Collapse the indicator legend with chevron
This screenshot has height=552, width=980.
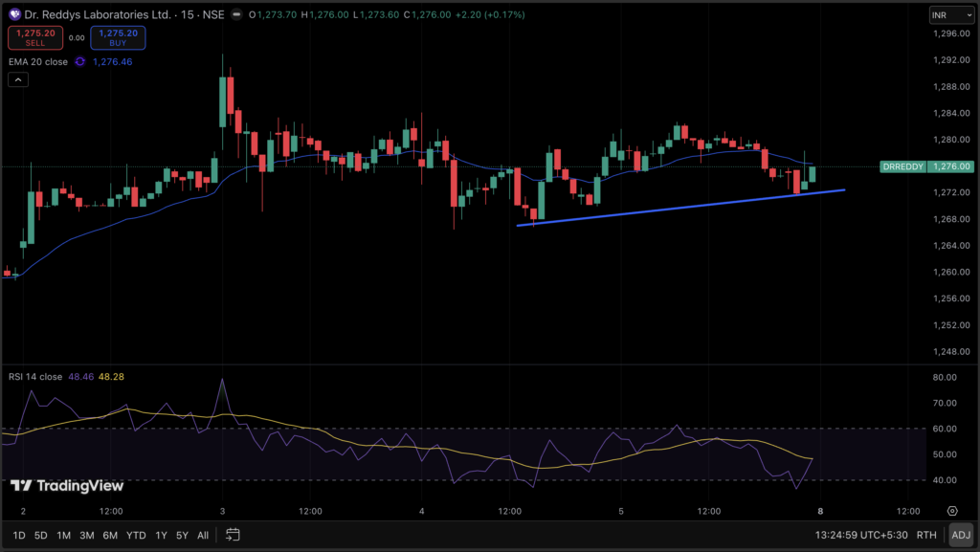pos(17,80)
